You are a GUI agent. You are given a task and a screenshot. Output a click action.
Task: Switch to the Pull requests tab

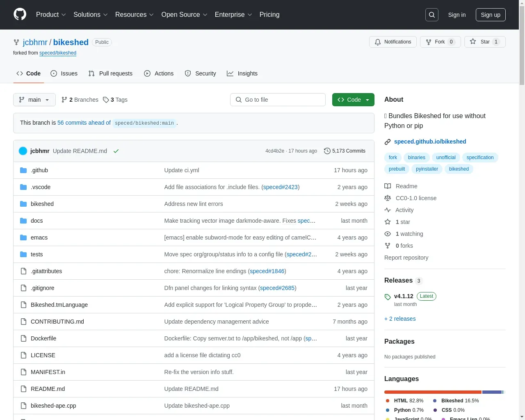coord(110,73)
